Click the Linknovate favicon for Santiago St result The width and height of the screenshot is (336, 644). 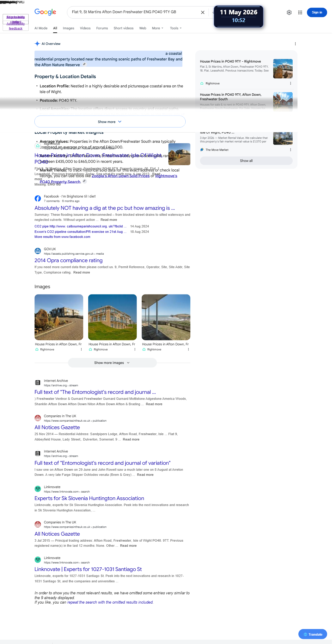(x=38, y=560)
